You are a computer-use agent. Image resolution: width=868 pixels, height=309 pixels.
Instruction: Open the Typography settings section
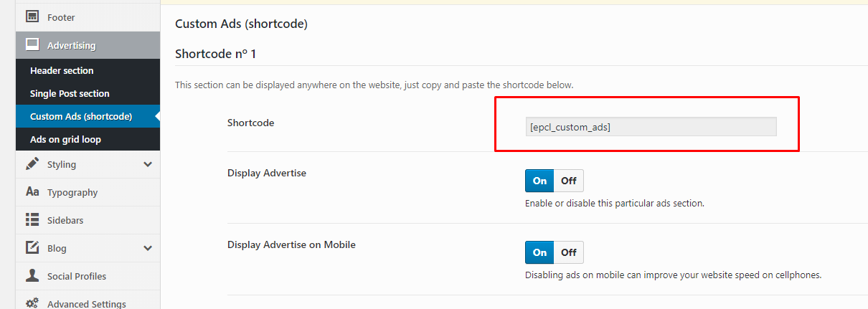(x=72, y=192)
